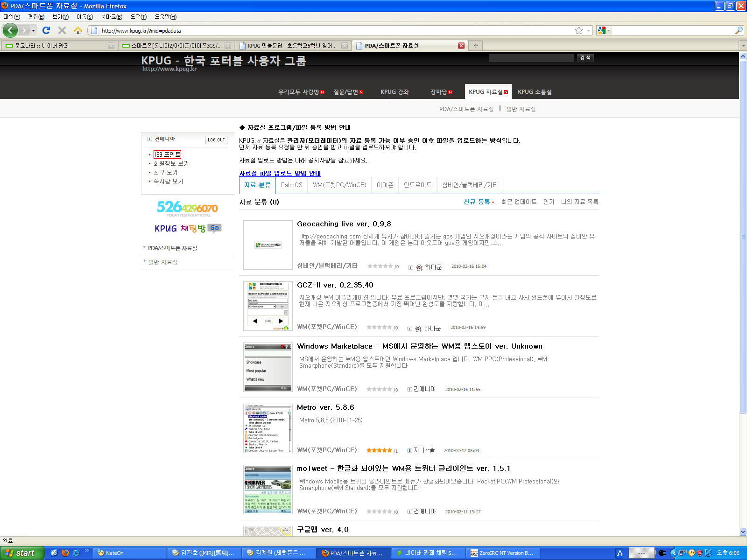This screenshot has height=560, width=747.
Task: Open Metro ver. 5.8.6 thumbnail
Action: pos(268,428)
